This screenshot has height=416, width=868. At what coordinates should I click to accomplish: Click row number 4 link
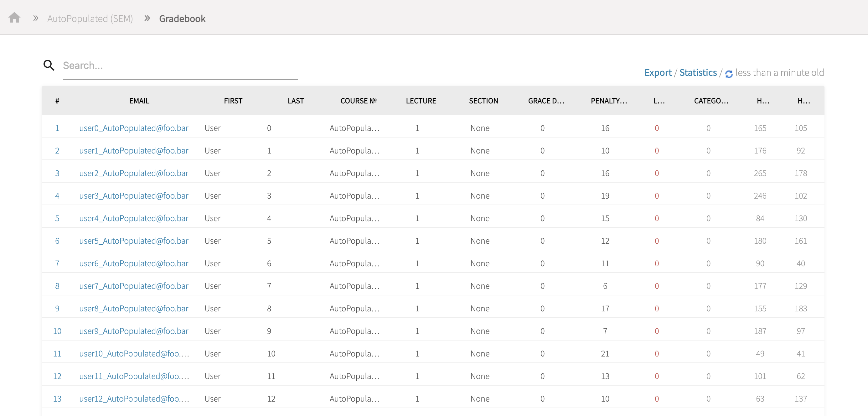pos(57,196)
